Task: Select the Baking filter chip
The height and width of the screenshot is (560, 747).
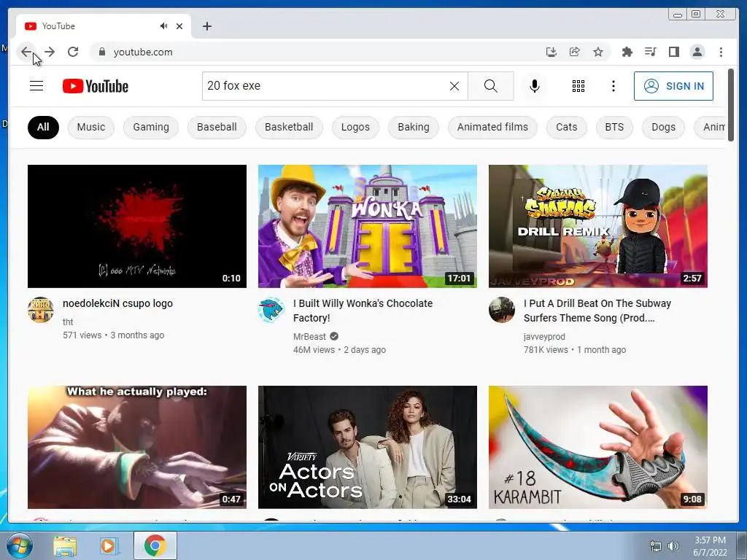Action: pyautogui.click(x=414, y=127)
